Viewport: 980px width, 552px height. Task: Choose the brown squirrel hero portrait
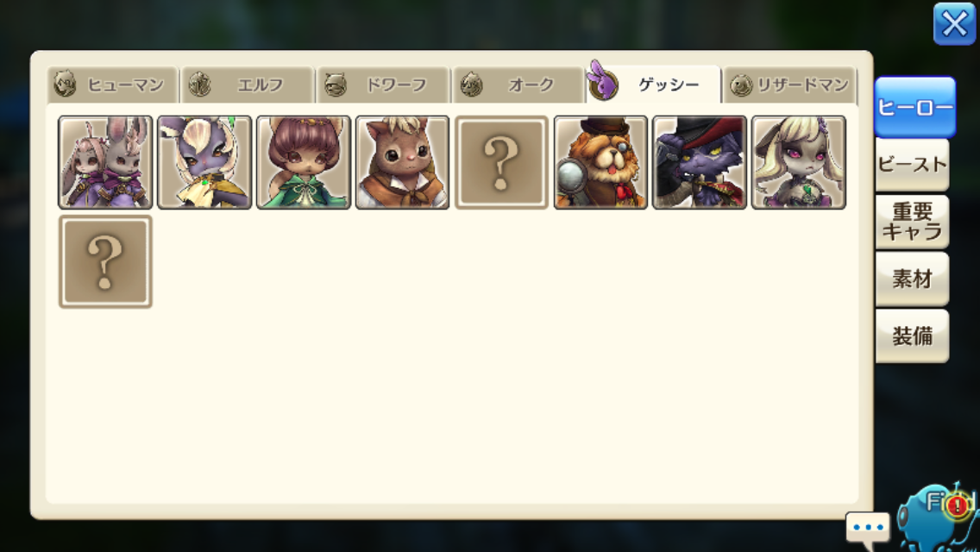tap(403, 162)
